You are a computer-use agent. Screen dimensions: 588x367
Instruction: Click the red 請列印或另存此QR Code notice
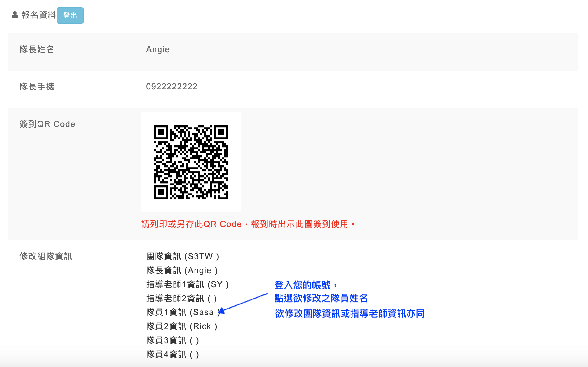(x=248, y=224)
